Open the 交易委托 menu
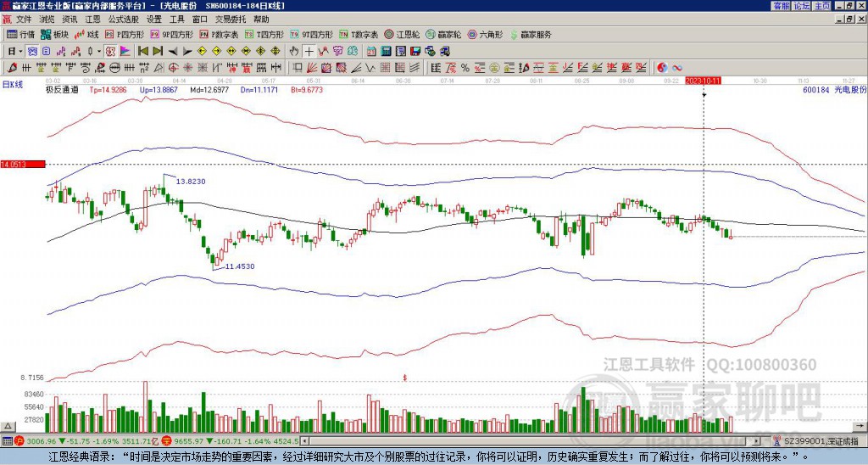This screenshot has height=465, width=868. [x=231, y=20]
